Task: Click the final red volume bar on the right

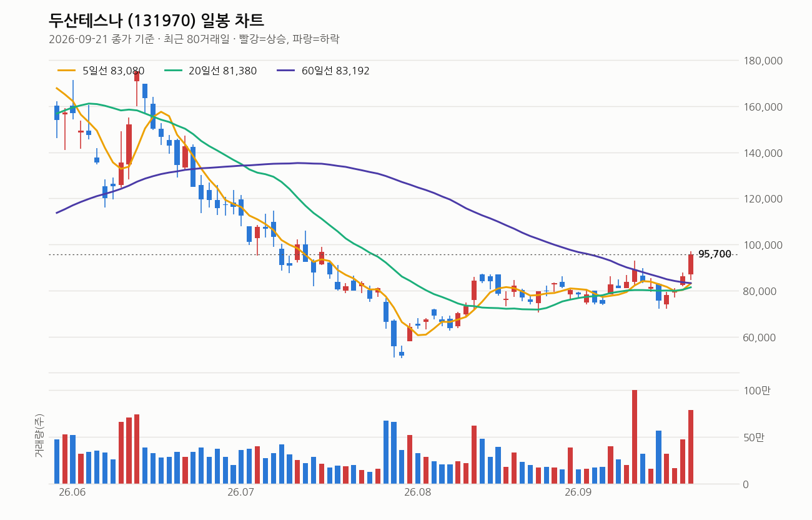Action: pyautogui.click(x=691, y=447)
